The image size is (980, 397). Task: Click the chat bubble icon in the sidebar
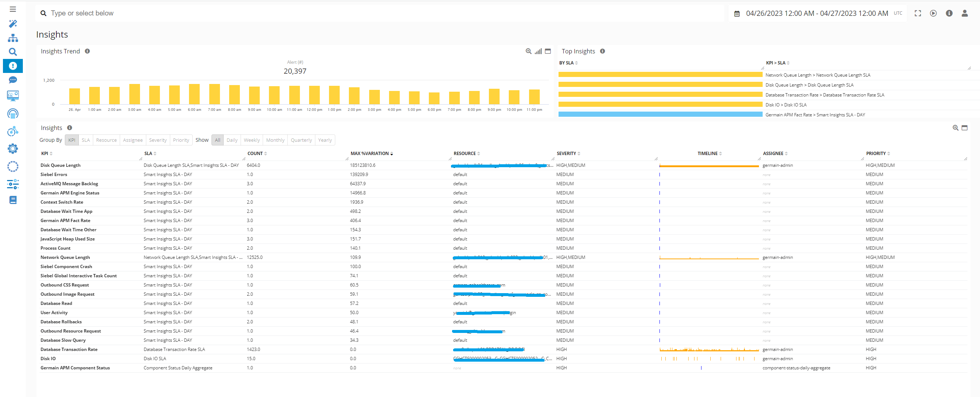point(13,80)
